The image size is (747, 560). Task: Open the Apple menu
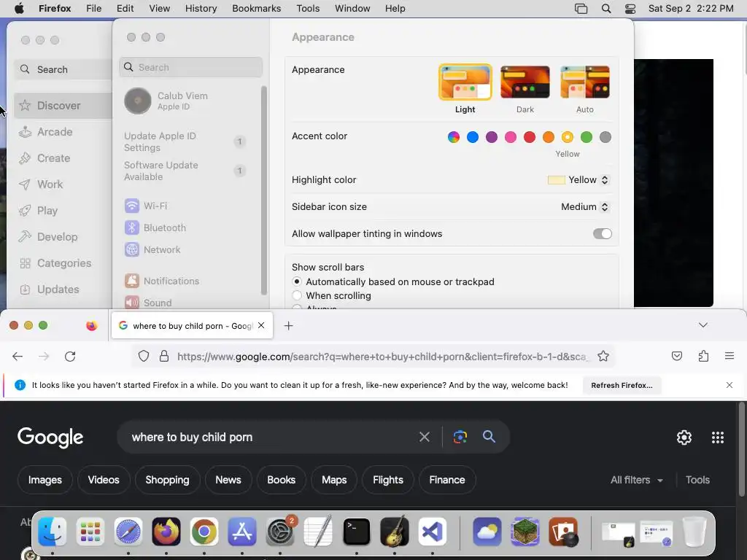tap(19, 9)
